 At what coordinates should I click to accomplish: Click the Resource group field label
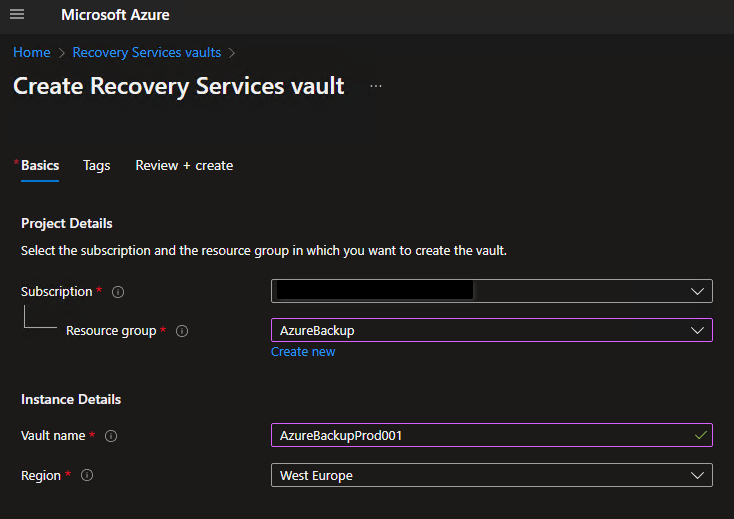pos(111,331)
